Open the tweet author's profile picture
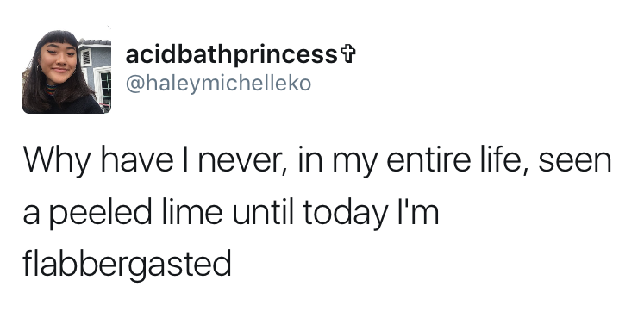Image resolution: width=644 pixels, height=312 pixels. [66, 72]
